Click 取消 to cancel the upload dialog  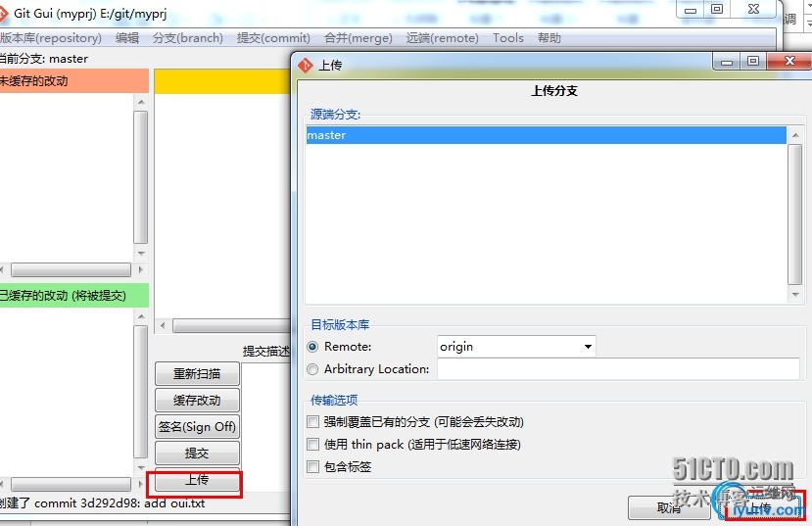point(669,508)
